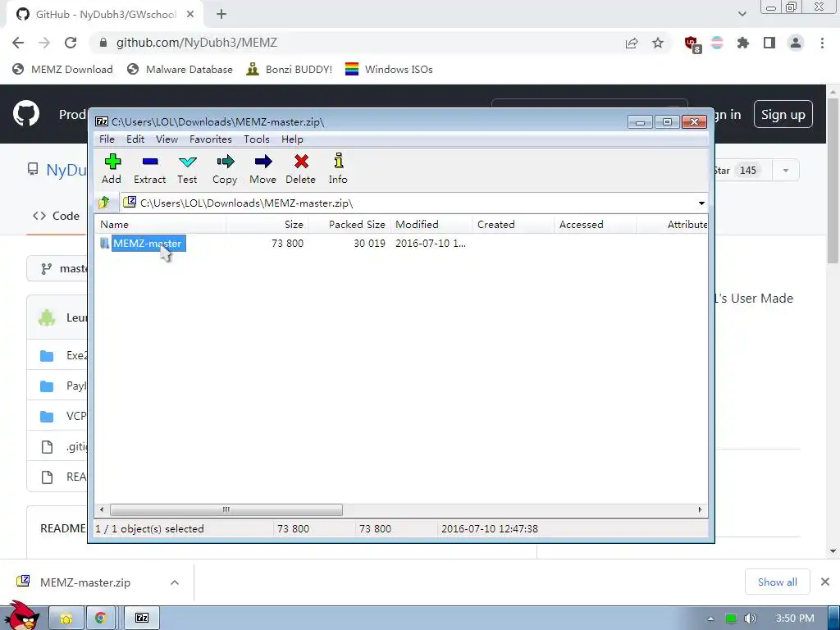Open MEMZ-master.zip from the downloads bar
Screen dimensions: 840x630
[x=85, y=582]
